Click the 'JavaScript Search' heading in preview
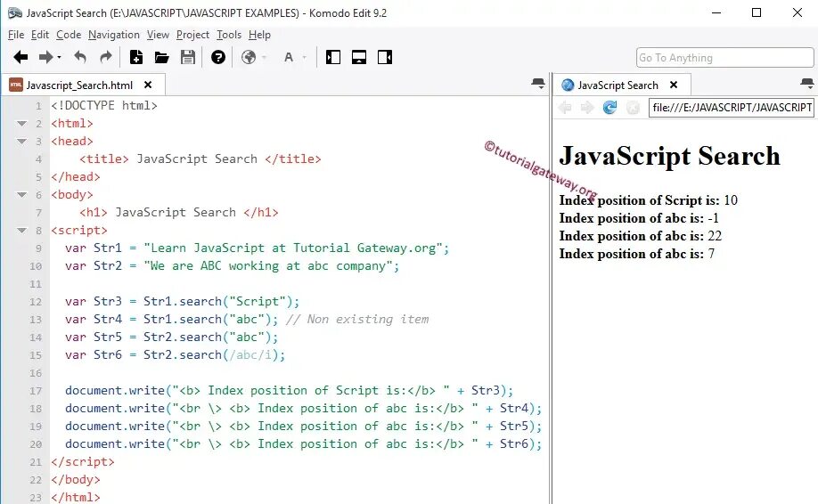818x504 pixels. [x=669, y=156]
